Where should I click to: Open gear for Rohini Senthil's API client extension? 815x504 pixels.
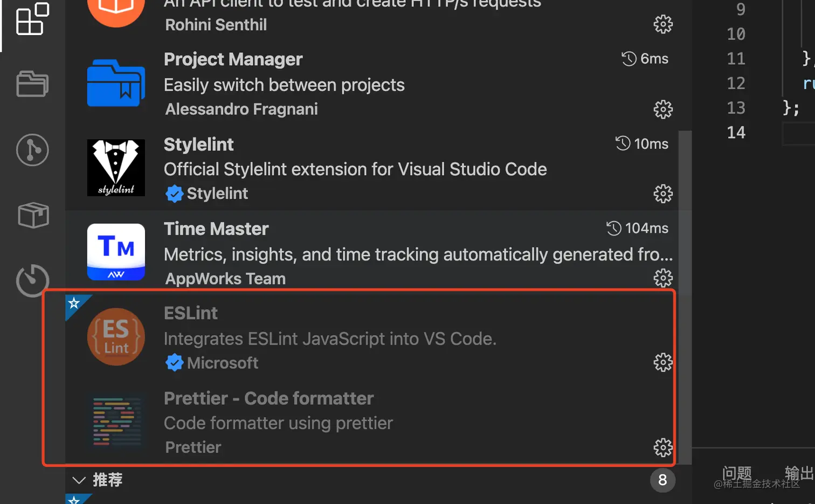(663, 24)
